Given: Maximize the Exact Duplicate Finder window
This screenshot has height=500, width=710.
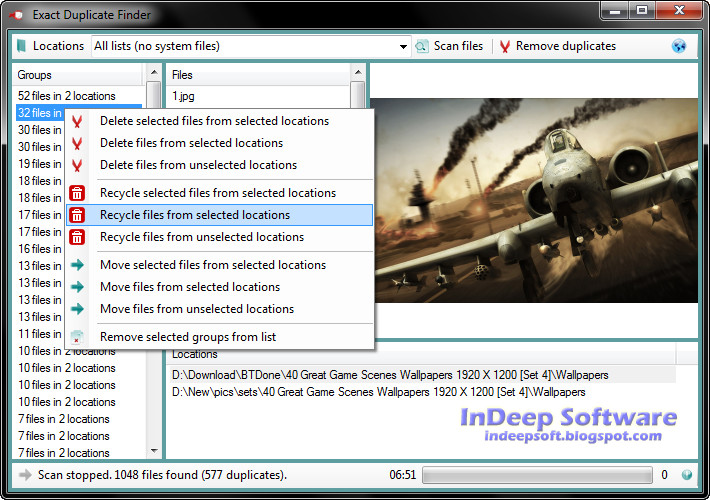Looking at the screenshot, I should click(642, 10).
